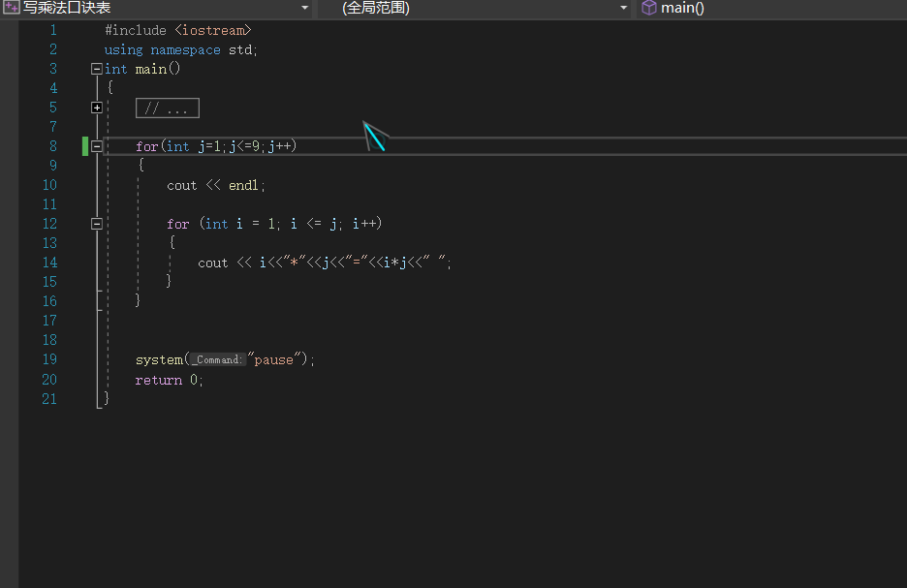Click the collapsed '// ...' comment box

click(168, 108)
